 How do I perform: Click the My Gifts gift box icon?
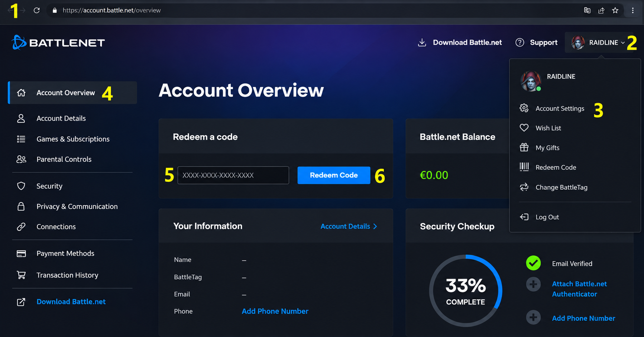pos(524,148)
